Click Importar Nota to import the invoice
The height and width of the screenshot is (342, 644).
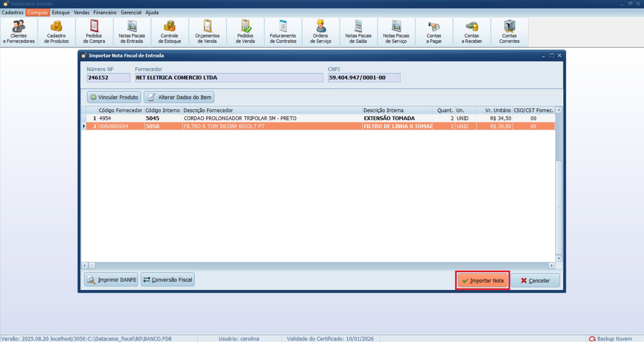pos(483,280)
